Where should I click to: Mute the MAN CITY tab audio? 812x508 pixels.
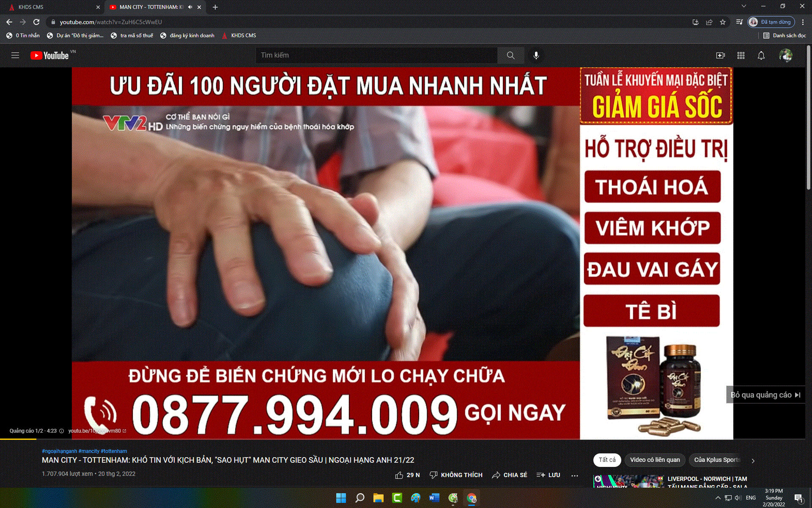coord(190,7)
